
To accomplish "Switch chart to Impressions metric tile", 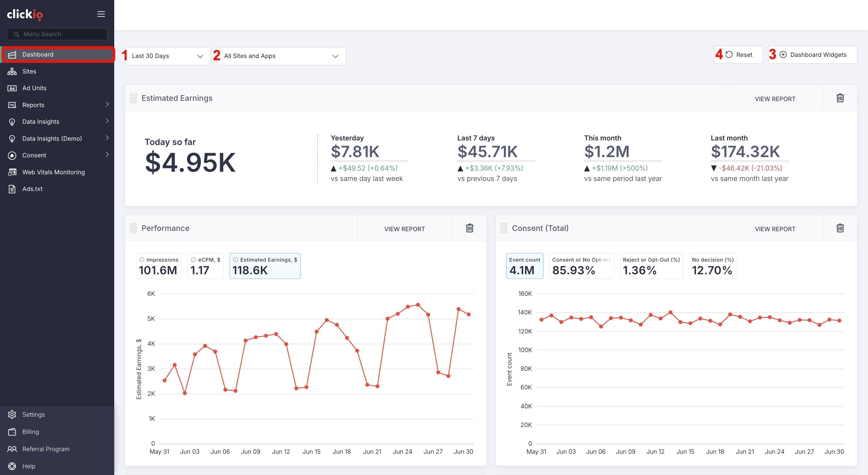I will 158,266.
